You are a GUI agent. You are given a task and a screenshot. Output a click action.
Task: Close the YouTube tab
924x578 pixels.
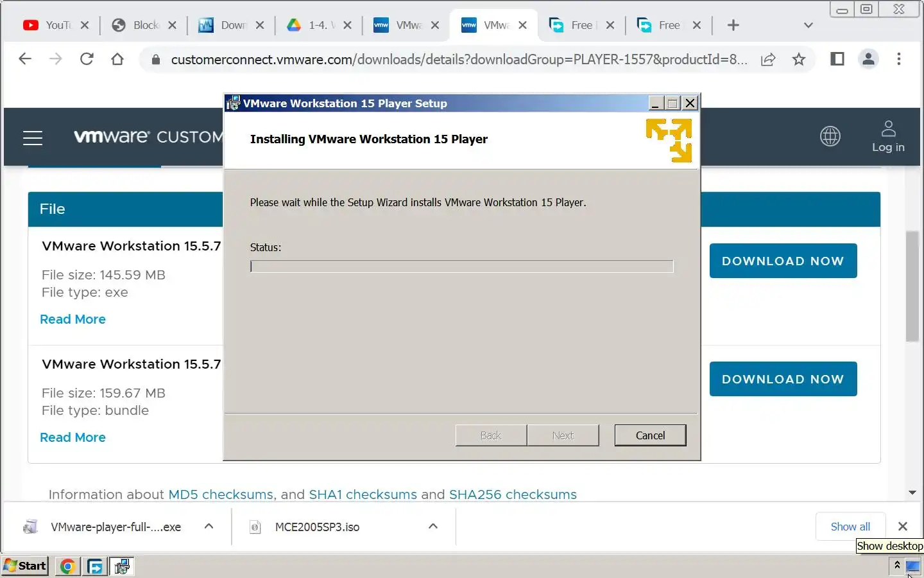pyautogui.click(x=85, y=25)
